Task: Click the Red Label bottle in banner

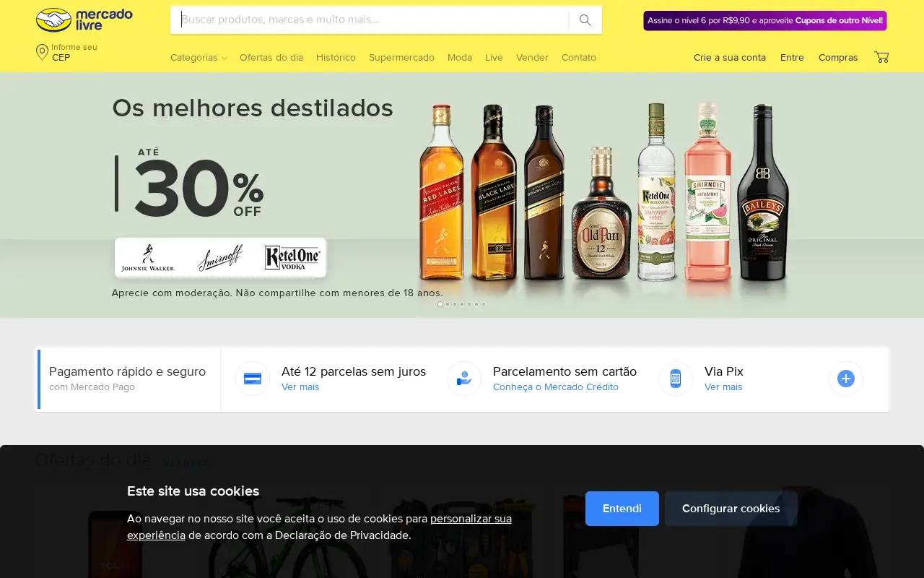Action: (442, 193)
